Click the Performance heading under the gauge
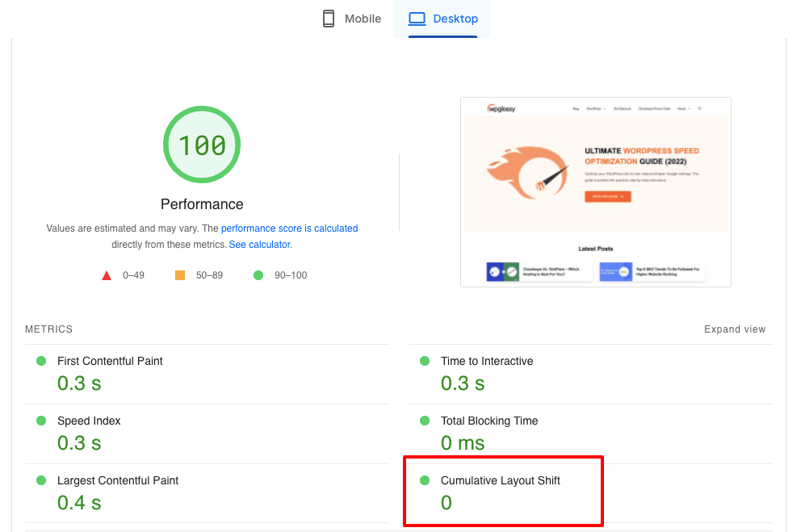Viewport: 805px width, 532px height. click(x=202, y=204)
